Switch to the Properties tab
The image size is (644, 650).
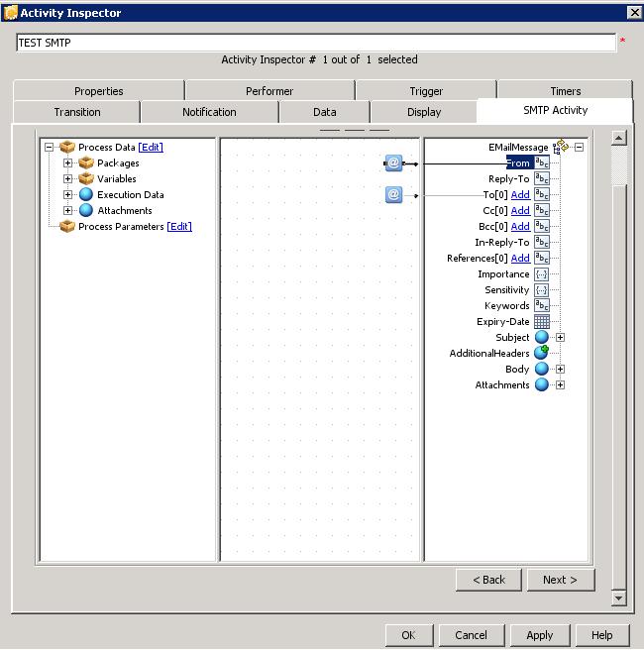pyautogui.click(x=99, y=91)
